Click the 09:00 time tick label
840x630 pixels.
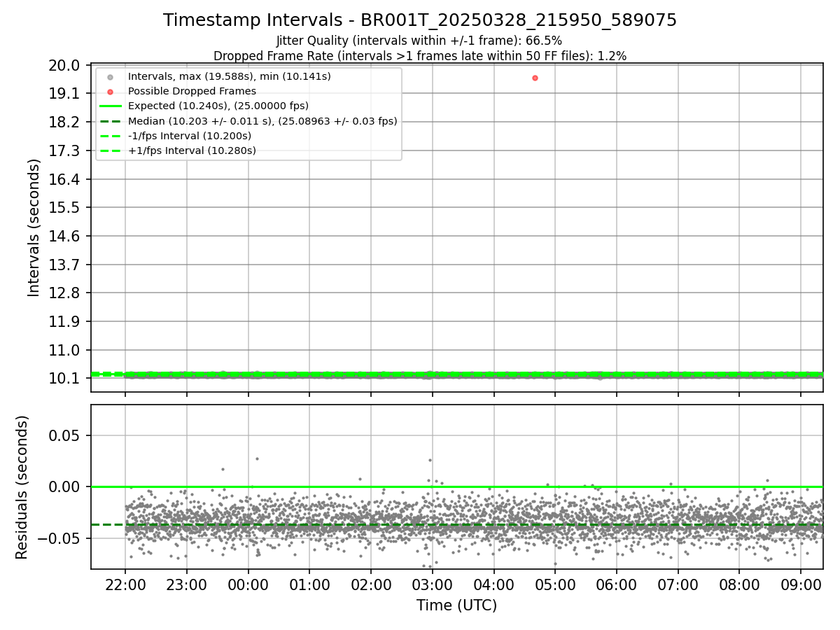point(801,583)
